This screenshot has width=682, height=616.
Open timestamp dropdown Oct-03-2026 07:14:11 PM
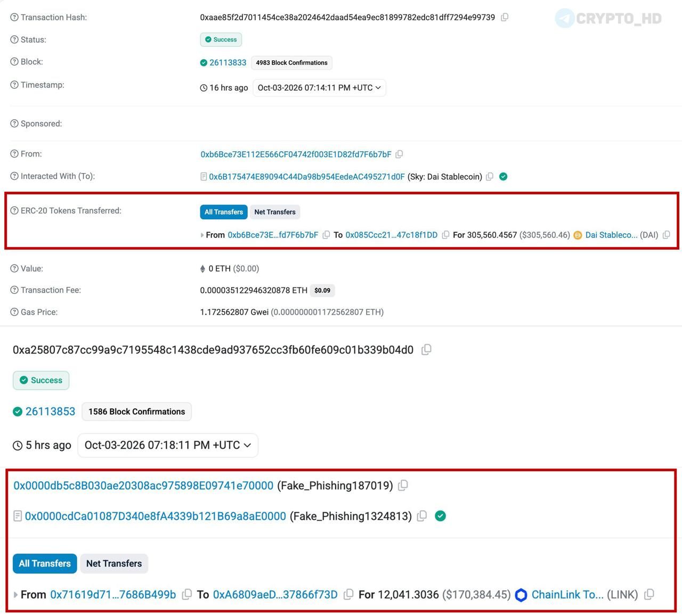(x=319, y=88)
